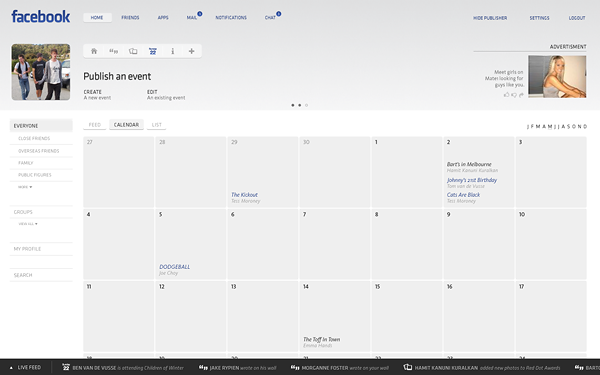Open The Toff In Town event
The width and height of the screenshot is (600, 375).
(x=321, y=339)
